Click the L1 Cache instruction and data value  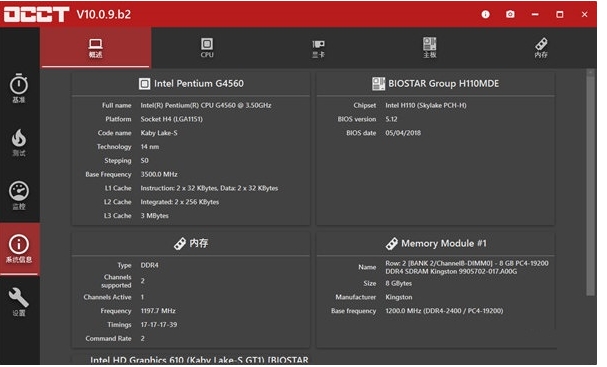point(209,188)
